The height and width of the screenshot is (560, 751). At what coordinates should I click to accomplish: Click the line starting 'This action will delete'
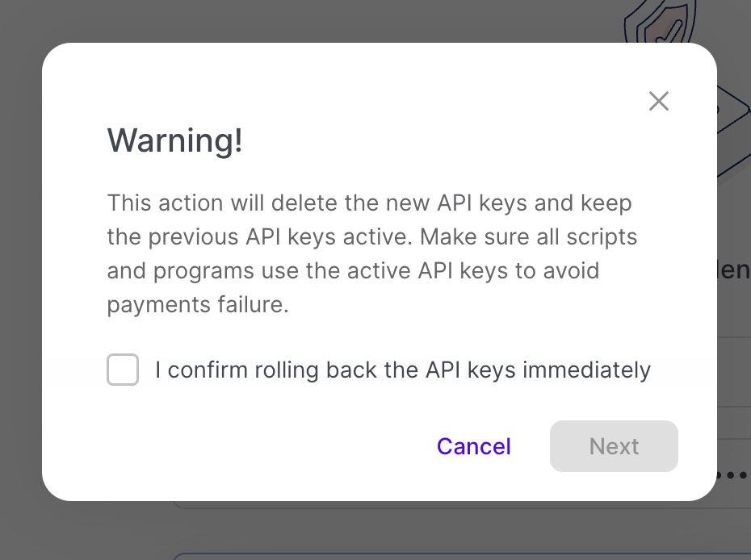(x=369, y=203)
